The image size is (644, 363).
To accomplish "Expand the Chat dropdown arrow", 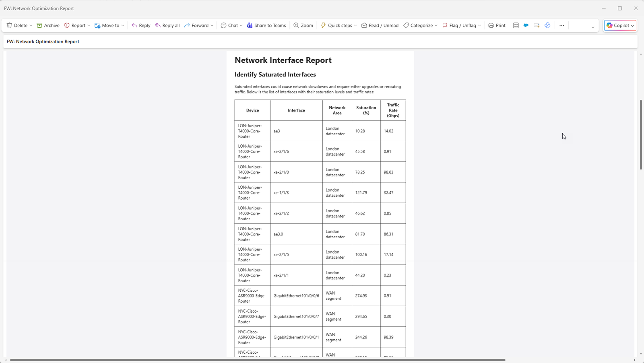I will click(x=241, y=25).
